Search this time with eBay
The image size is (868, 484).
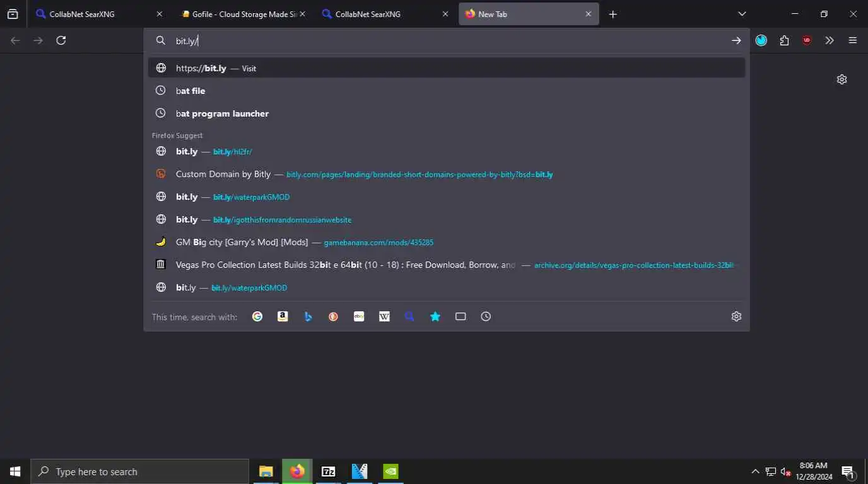click(359, 316)
